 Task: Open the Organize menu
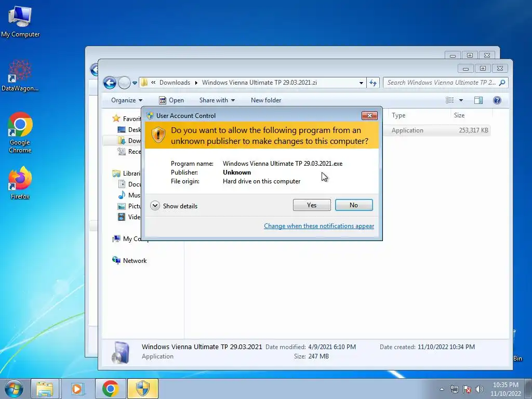pos(127,100)
